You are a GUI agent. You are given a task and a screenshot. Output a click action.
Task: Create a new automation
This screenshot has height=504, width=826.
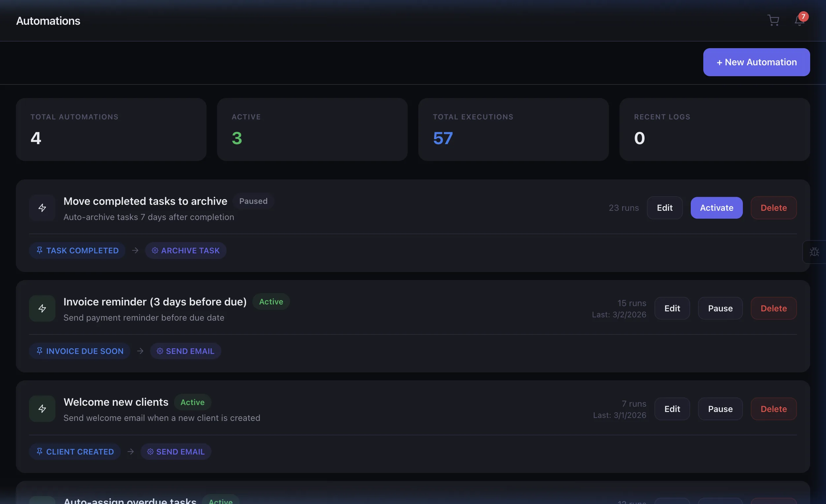756,62
